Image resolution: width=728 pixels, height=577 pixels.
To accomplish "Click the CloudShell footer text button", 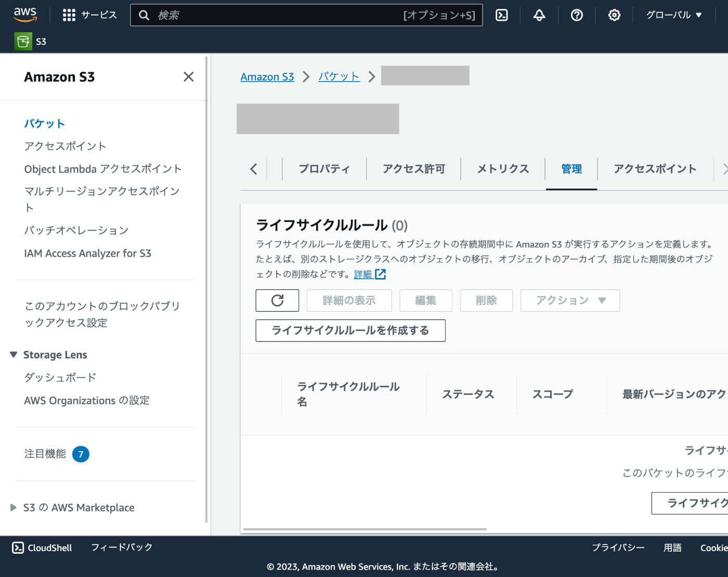I will click(50, 548).
